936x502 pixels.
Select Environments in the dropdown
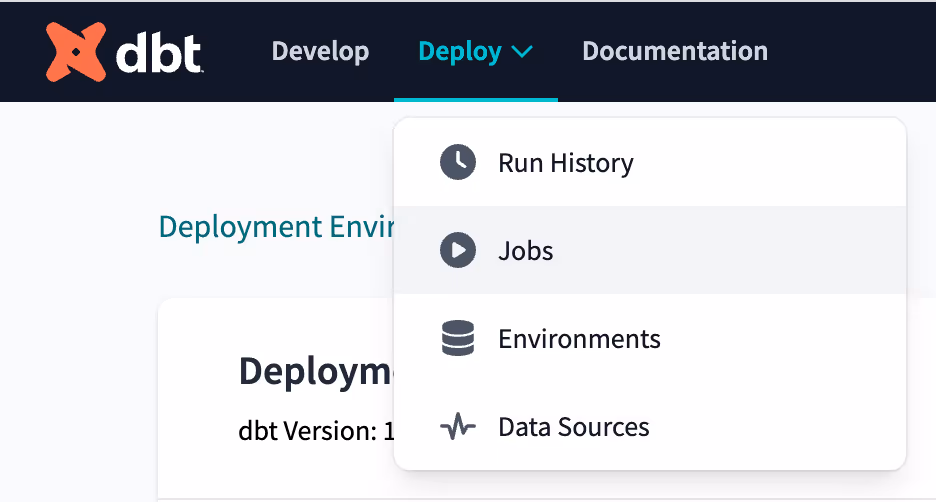click(x=650, y=338)
